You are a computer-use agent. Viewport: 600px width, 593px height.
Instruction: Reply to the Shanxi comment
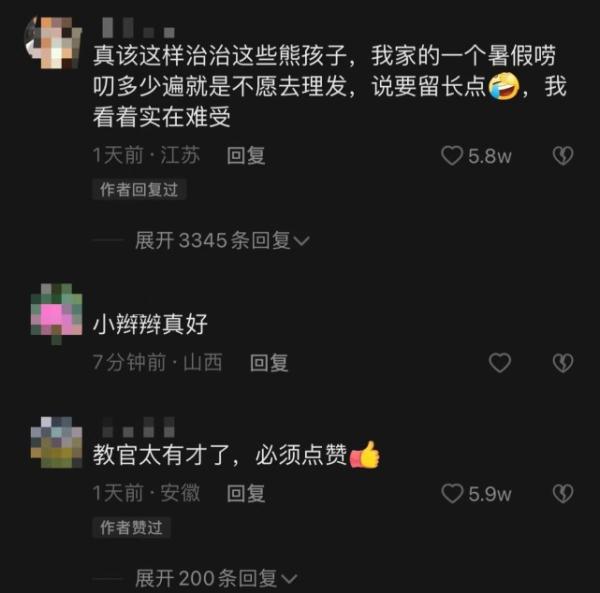tap(269, 363)
